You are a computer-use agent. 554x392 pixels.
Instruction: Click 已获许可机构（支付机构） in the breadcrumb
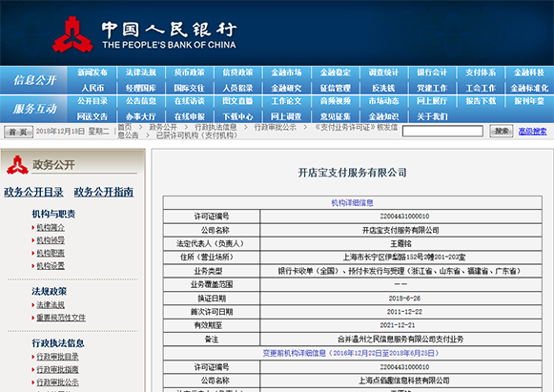(196, 135)
